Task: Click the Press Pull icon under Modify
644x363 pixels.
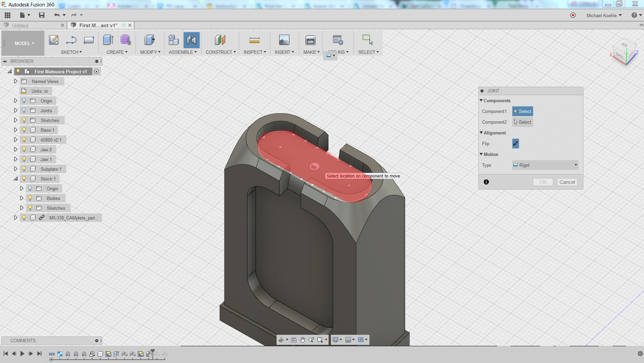Action: click(x=149, y=40)
